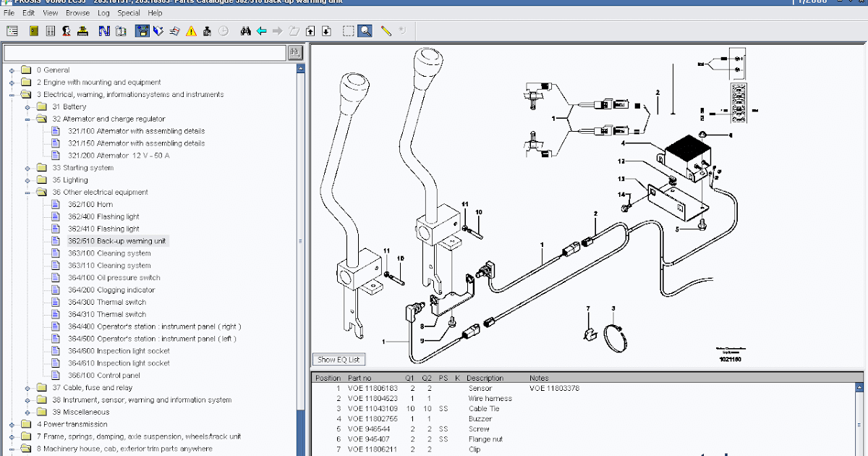The image size is (868, 456).
Task: Select part row VOE 11043109 Cable Tie
Action: (x=586, y=409)
